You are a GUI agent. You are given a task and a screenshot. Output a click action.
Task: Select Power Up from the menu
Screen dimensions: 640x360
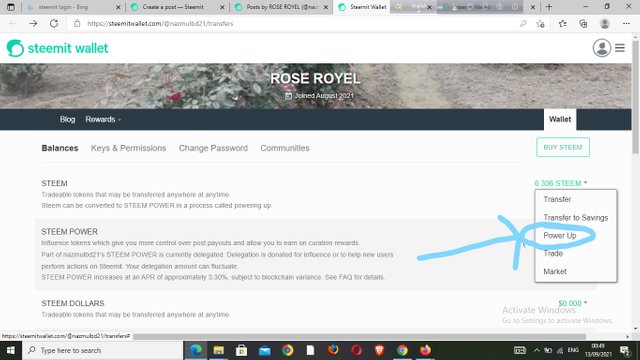(560, 236)
